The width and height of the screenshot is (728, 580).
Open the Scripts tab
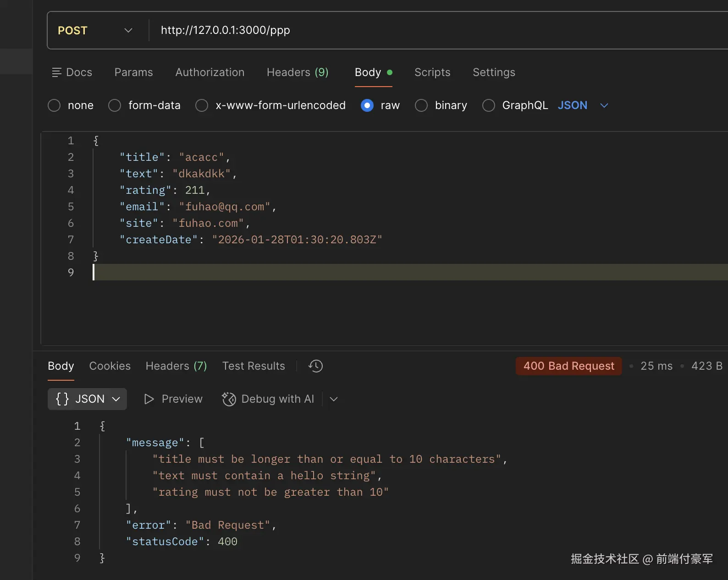point(432,72)
